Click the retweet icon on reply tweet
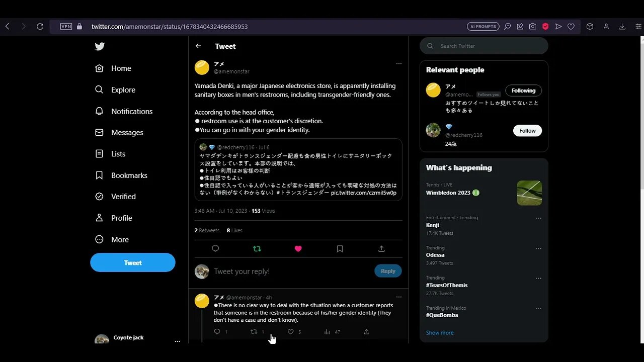Viewport: 644px width, 362px height. (254, 332)
